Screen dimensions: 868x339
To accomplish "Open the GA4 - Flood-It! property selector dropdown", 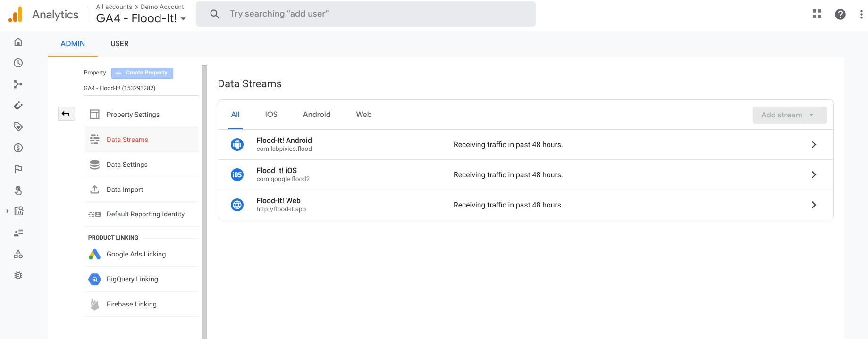I will tap(141, 18).
